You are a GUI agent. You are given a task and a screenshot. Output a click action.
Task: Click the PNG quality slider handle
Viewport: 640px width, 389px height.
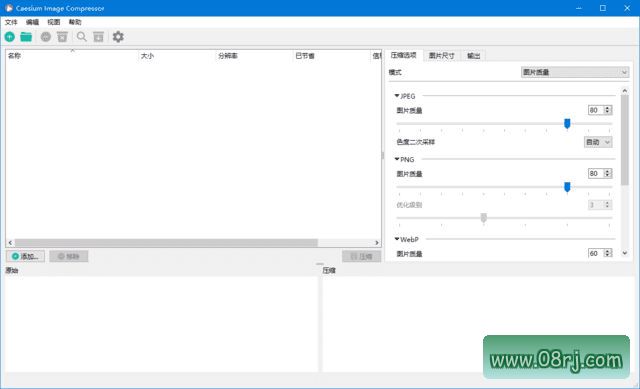[567, 187]
